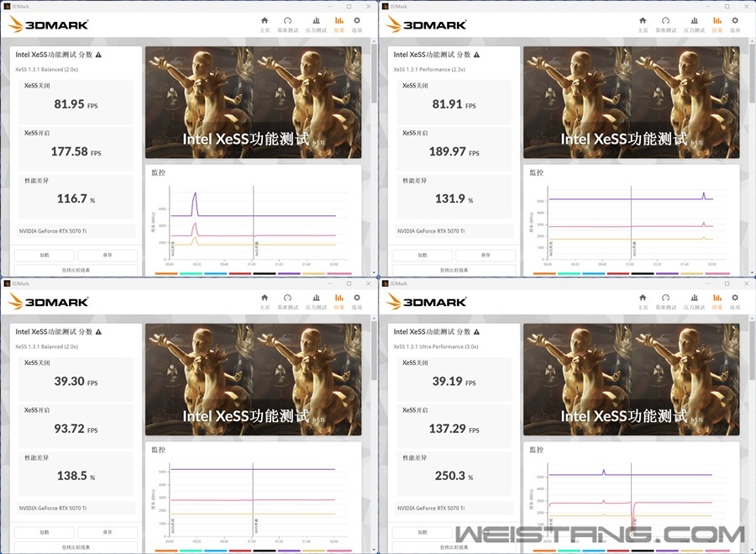The height and width of the screenshot is (554, 756).
Task: Open Benchmarks icon in the 137.29 FPS window
Action: [665, 301]
